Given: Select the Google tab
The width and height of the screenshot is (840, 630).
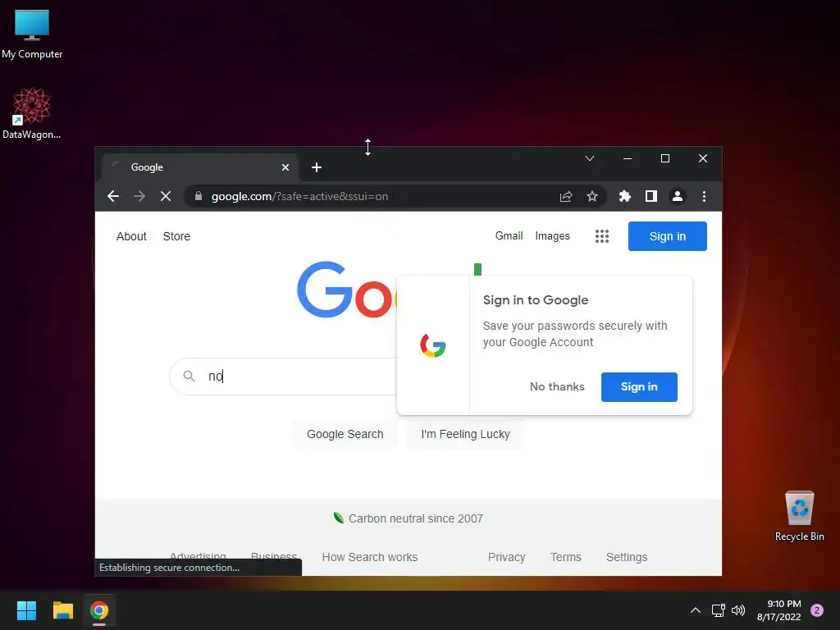Looking at the screenshot, I should (199, 167).
